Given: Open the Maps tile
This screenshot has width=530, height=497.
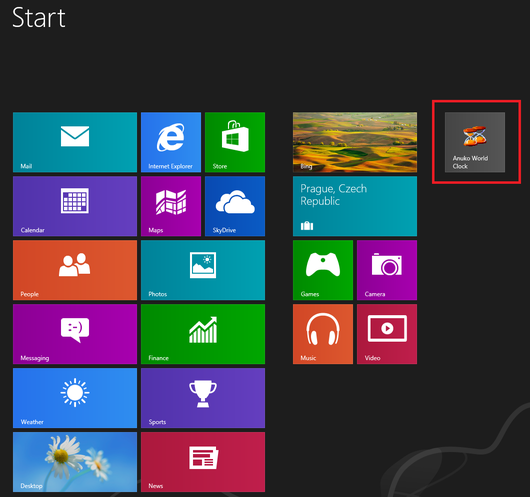Looking at the screenshot, I should pyautogui.click(x=171, y=206).
